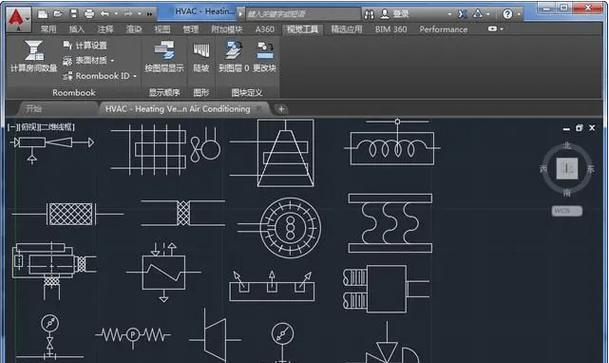Click the calculate room quantities Roombook icon
The image size is (609, 363).
pyautogui.click(x=34, y=51)
